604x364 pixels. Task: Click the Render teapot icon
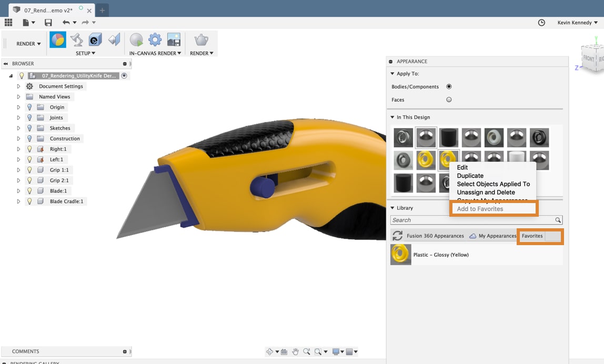(201, 39)
